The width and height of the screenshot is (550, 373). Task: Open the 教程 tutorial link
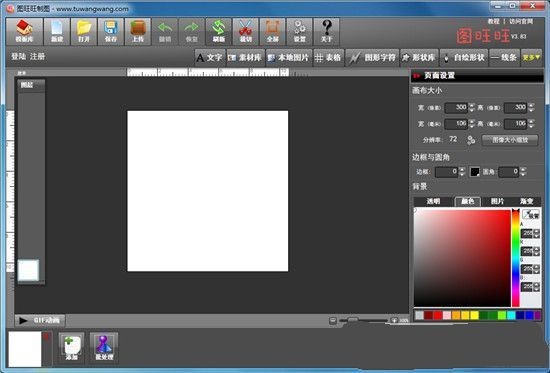pyautogui.click(x=494, y=21)
